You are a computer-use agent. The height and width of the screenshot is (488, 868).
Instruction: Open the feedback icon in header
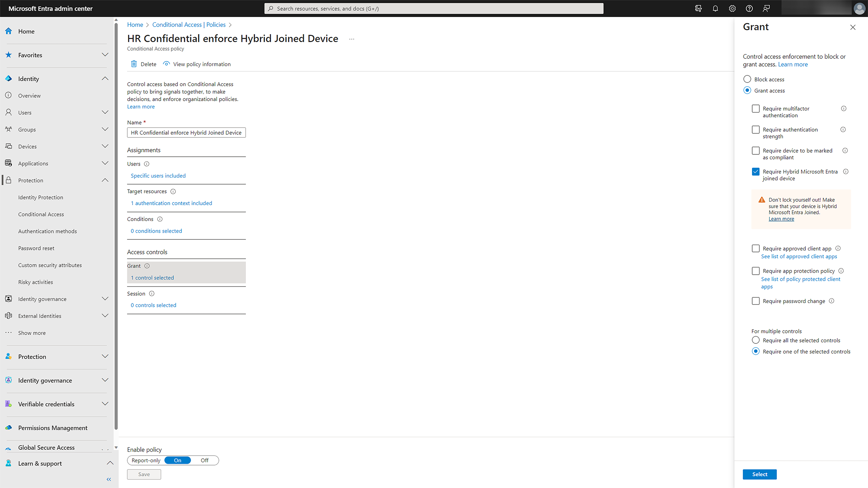coord(766,8)
